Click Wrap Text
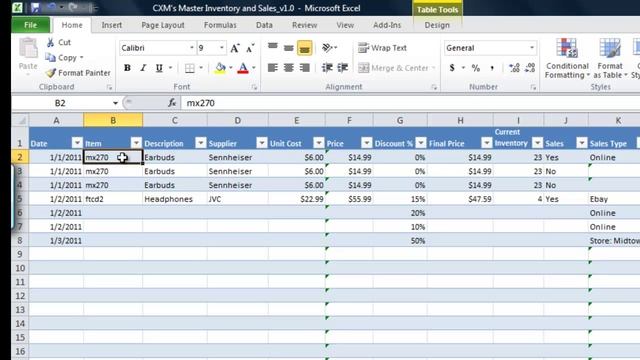This screenshot has width=640, height=360. click(x=382, y=48)
